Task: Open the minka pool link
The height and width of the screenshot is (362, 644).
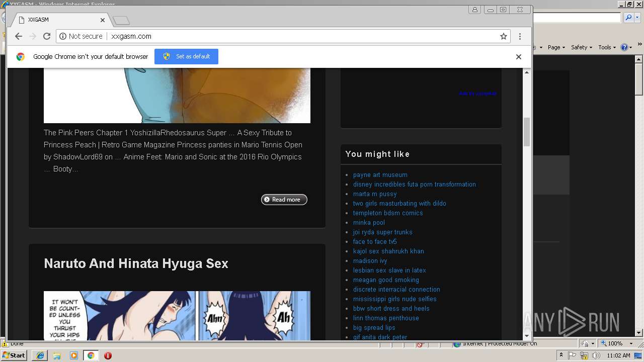Action: pos(369,223)
